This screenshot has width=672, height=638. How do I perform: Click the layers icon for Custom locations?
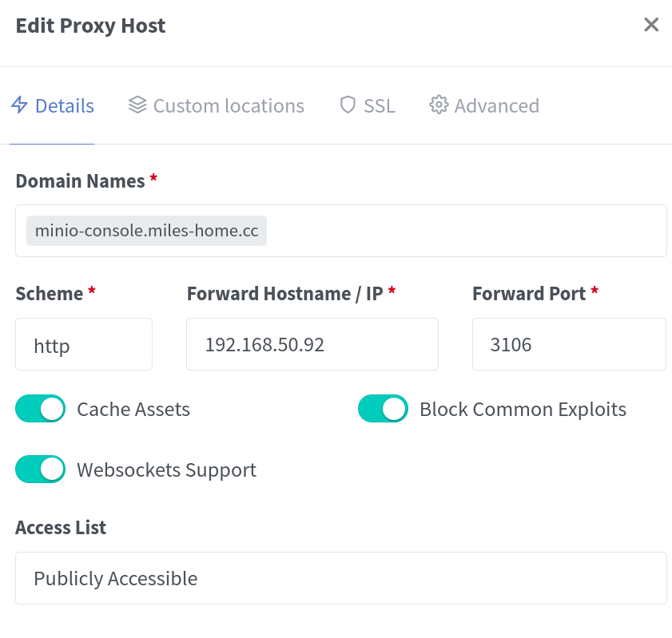pos(137,105)
